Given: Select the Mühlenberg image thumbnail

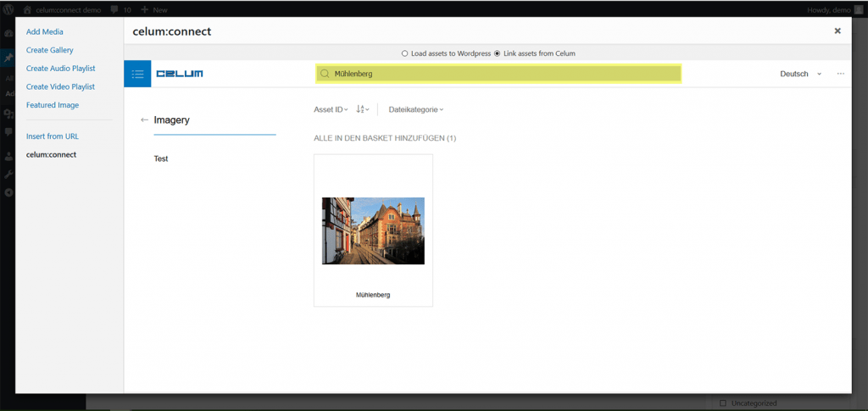Looking at the screenshot, I should pyautogui.click(x=373, y=230).
